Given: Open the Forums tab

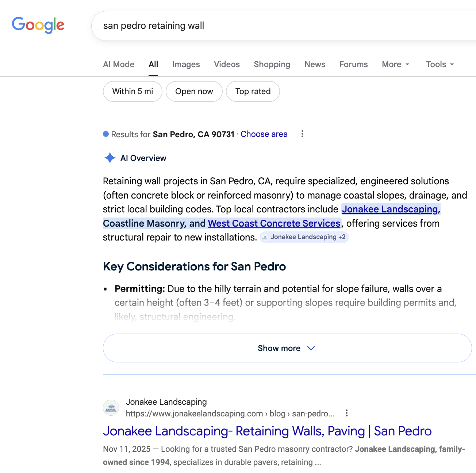Looking at the screenshot, I should [353, 64].
